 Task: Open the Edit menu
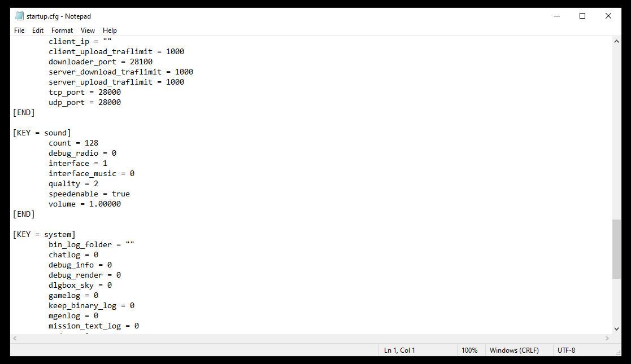38,30
